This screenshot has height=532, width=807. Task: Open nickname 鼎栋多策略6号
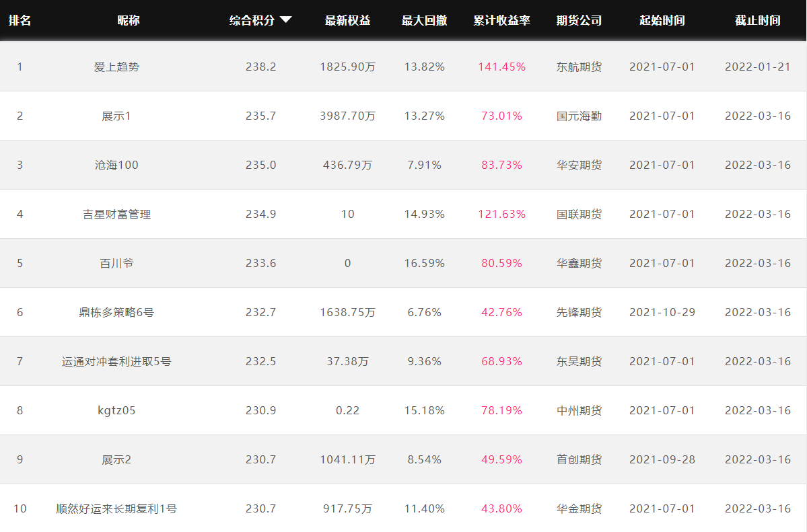(116, 312)
